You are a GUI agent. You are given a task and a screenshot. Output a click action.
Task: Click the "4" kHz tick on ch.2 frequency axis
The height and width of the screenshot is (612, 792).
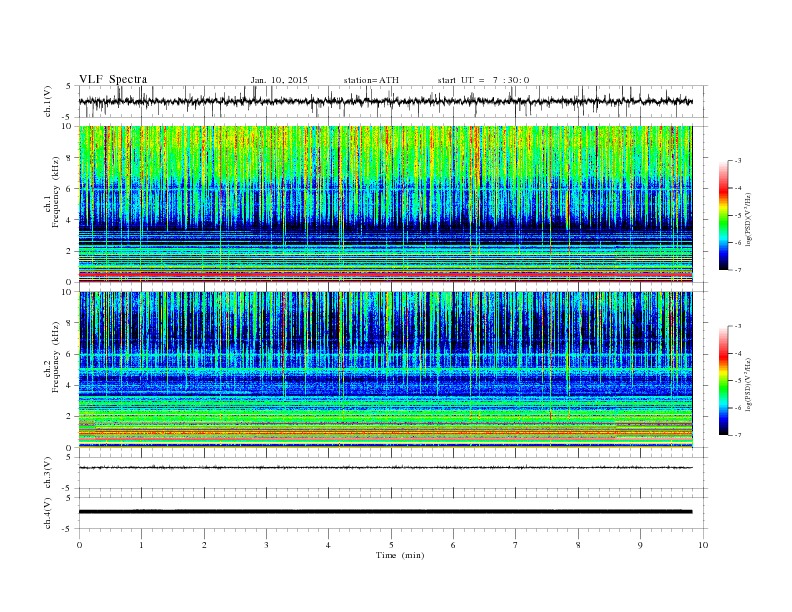coord(69,386)
